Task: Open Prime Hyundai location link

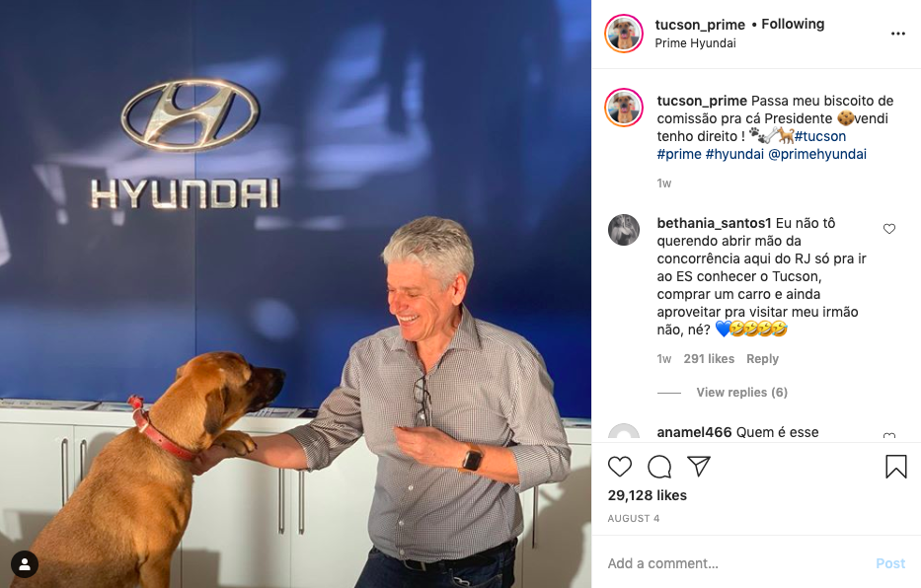Action: [695, 42]
